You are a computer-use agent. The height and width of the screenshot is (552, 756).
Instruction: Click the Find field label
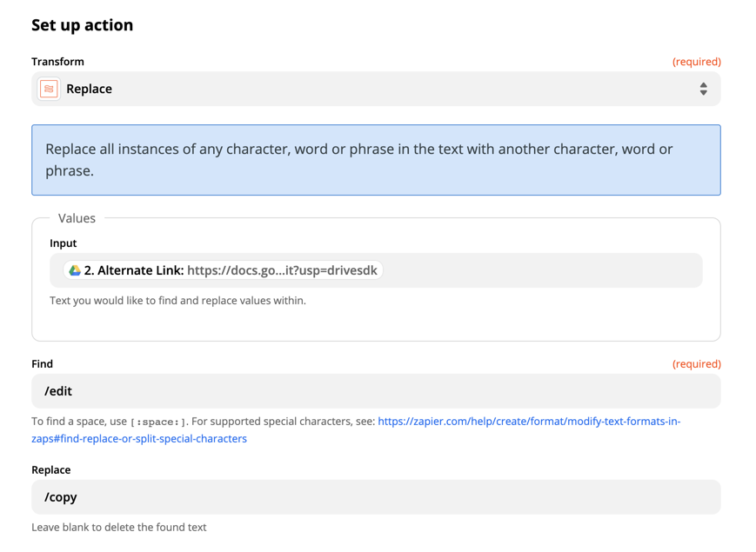coord(42,364)
